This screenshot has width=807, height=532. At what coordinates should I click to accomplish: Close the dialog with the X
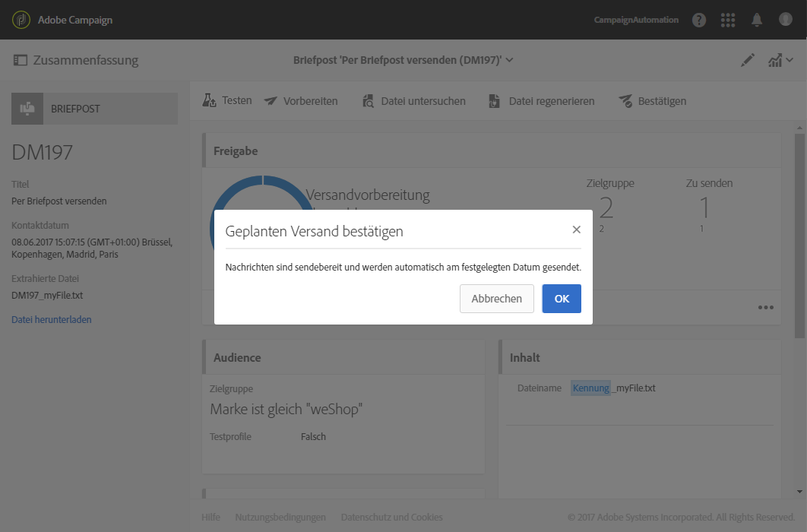point(577,230)
